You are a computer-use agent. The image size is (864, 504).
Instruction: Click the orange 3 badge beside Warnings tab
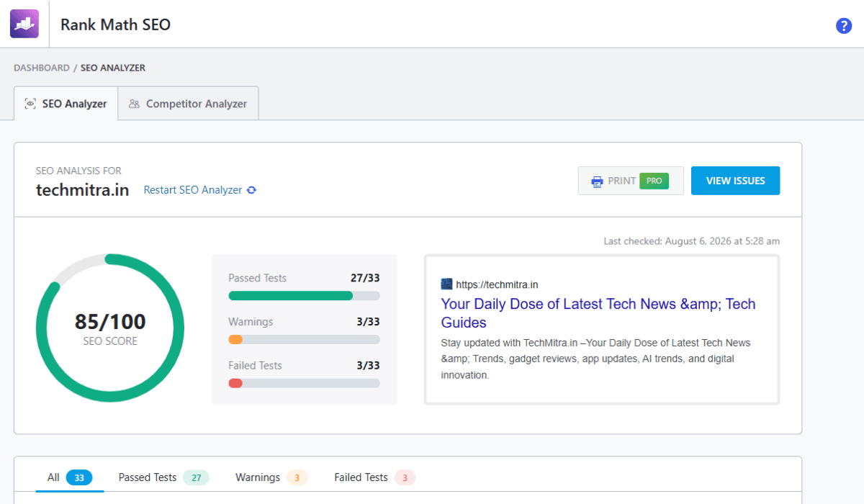point(297,477)
